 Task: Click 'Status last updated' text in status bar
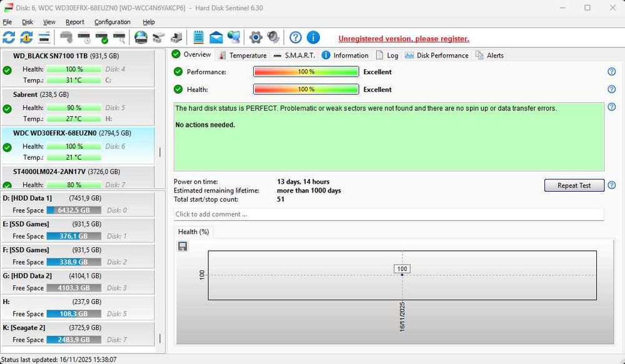pos(59,360)
